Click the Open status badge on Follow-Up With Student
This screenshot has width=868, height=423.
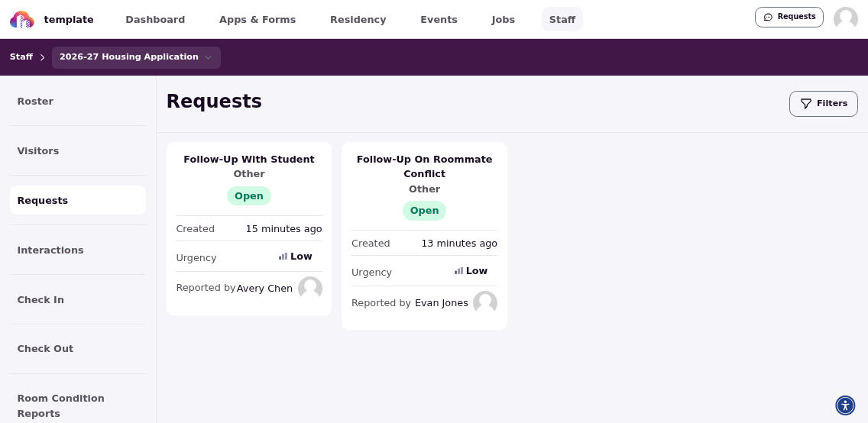coord(249,195)
